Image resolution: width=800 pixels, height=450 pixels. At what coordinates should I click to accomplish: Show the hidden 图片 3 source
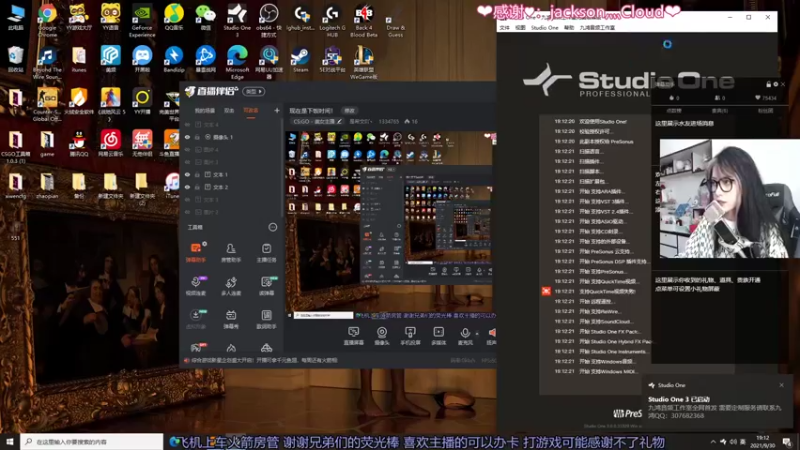[x=187, y=162]
